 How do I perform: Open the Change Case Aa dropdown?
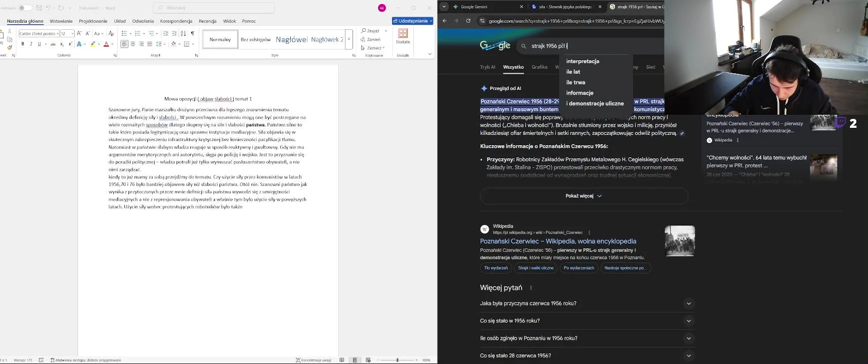(99, 33)
